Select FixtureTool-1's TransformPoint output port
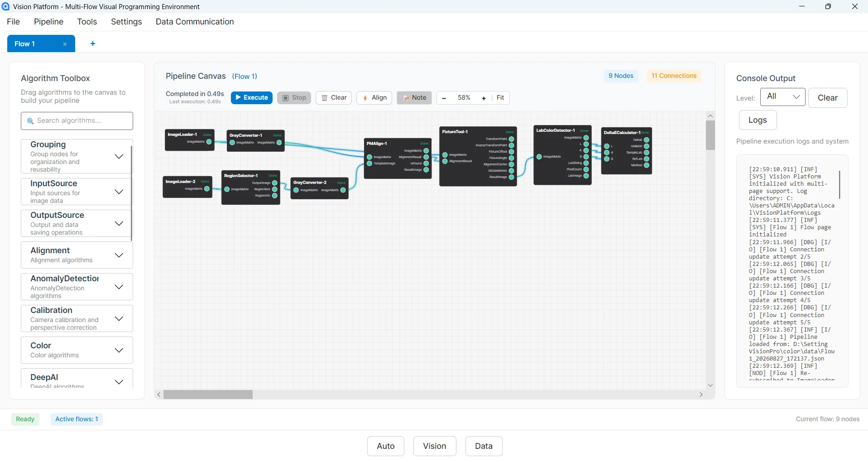Viewport: 868px width, 462px height. coord(511,139)
